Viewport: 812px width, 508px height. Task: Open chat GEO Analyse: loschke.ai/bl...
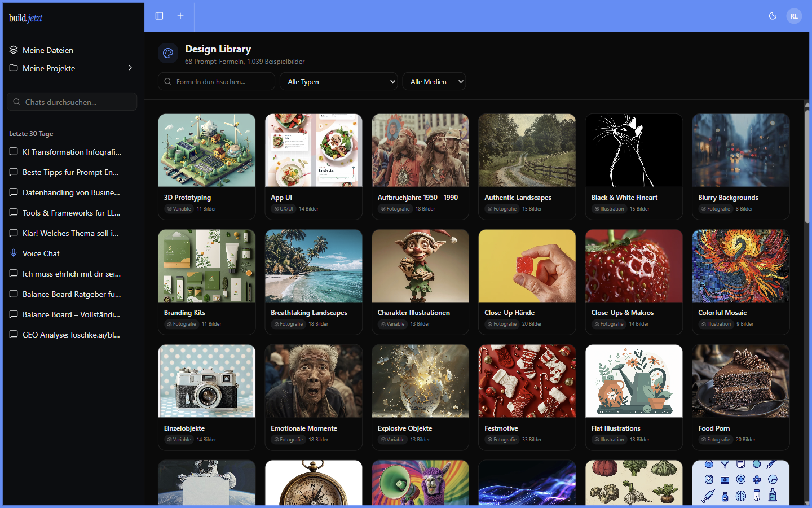tap(72, 335)
